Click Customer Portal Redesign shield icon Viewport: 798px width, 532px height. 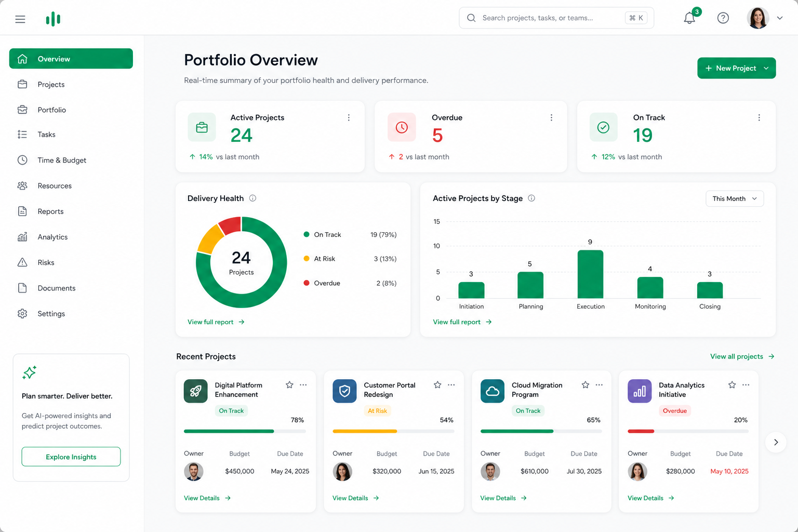click(x=344, y=391)
